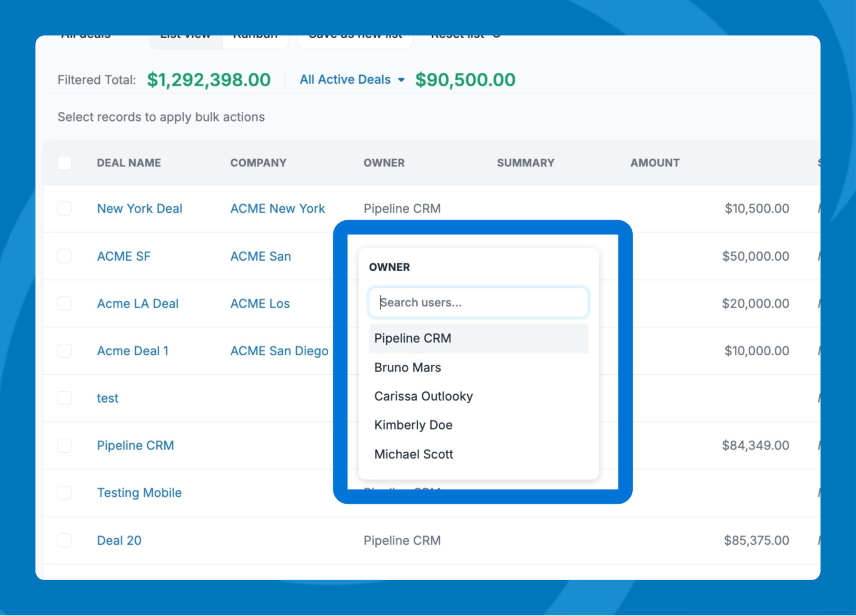Open the Testing Mobile deal link
Screen dimensions: 856x616
coord(139,493)
